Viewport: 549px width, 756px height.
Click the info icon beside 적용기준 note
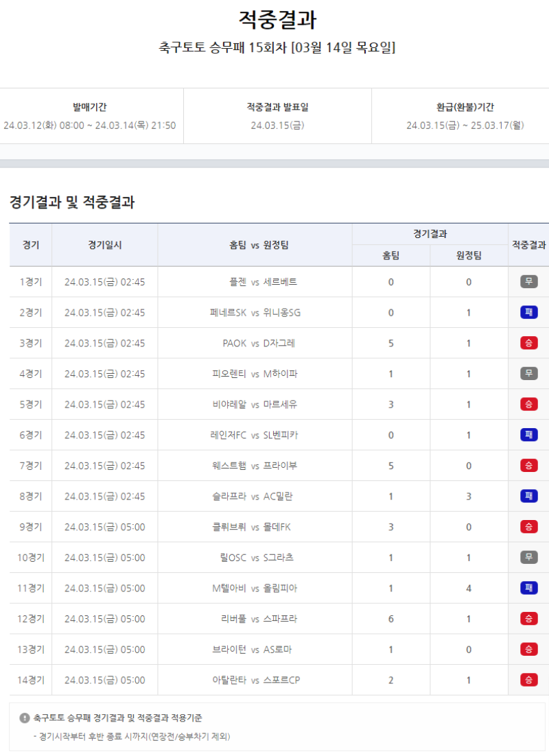(x=25, y=718)
